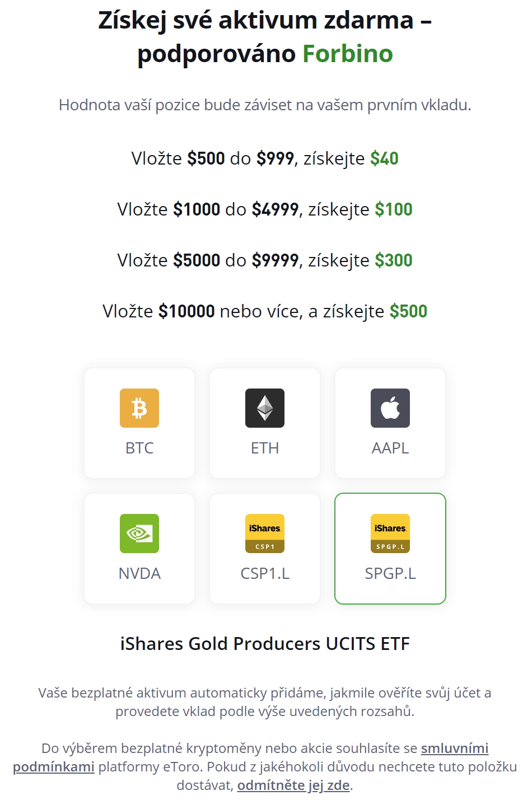Viewport: 532px width, 800px height.
Task: Select the NVIDIA green eye icon
Action: [139, 534]
